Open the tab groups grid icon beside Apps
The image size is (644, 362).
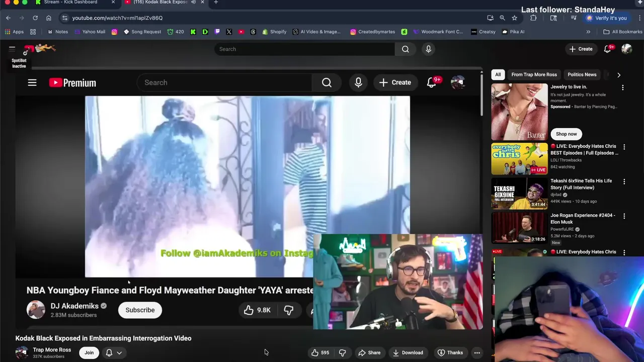tap(33, 32)
